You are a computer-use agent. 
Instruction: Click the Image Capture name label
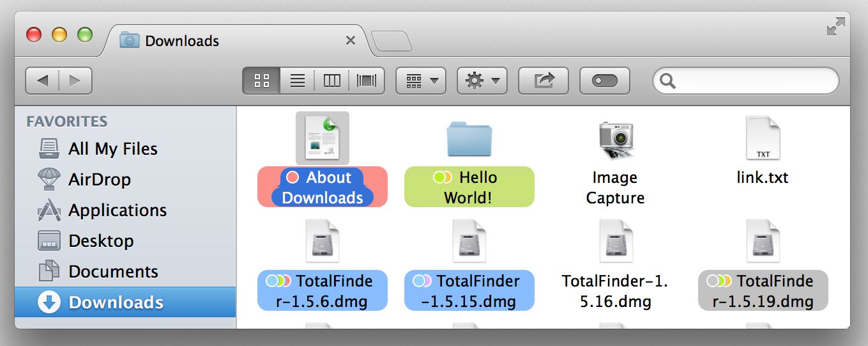point(615,187)
